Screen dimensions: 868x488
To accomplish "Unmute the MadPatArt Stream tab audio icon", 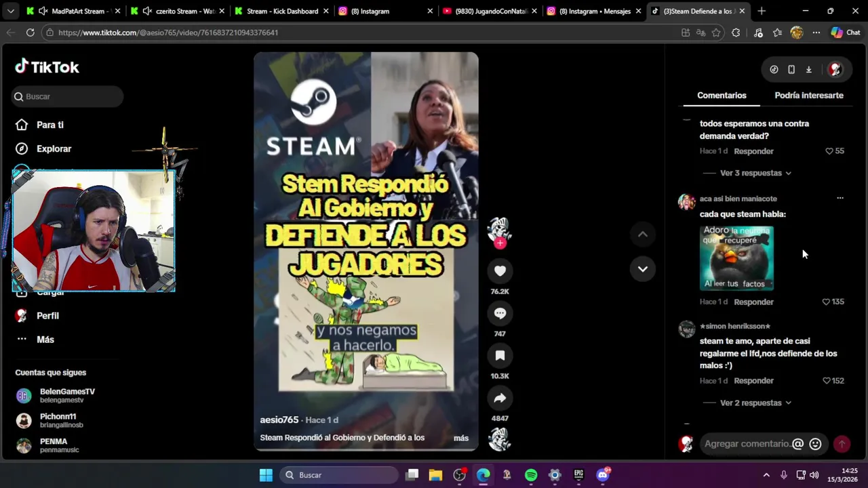I will (43, 11).
